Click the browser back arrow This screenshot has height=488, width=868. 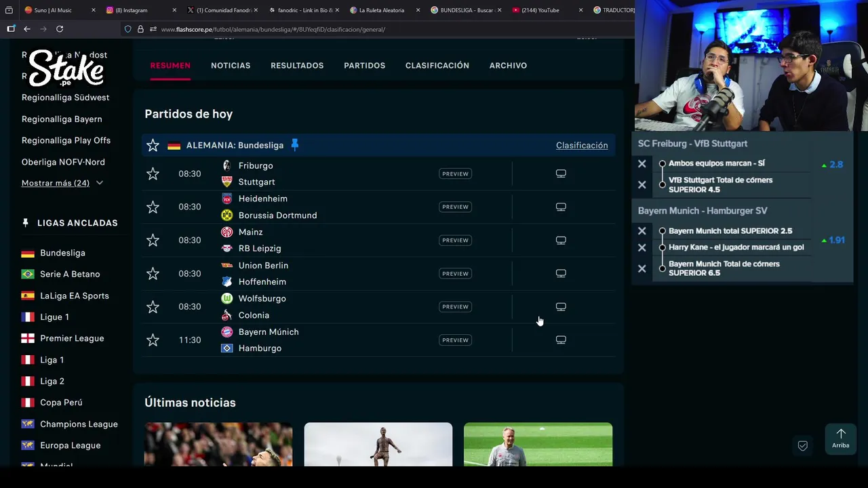[27, 28]
